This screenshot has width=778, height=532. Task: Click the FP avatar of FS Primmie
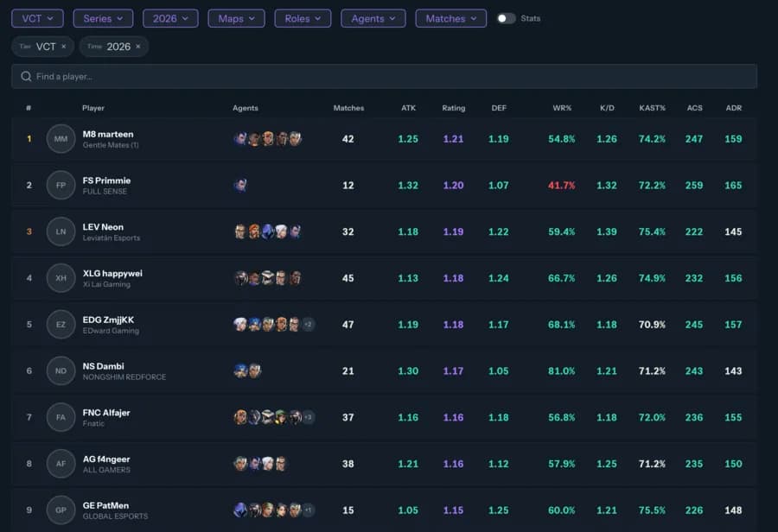[x=61, y=185]
